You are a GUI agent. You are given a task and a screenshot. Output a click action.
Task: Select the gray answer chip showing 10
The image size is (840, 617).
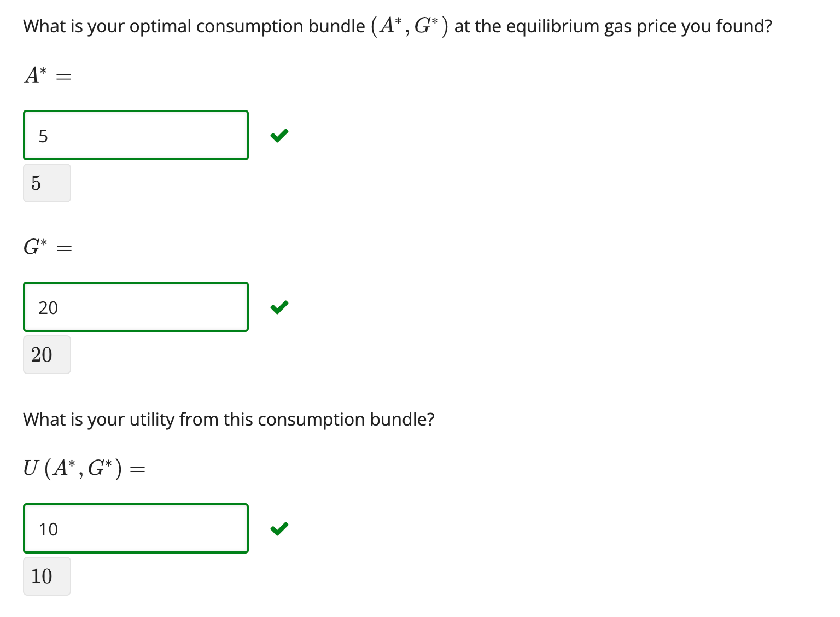click(46, 575)
